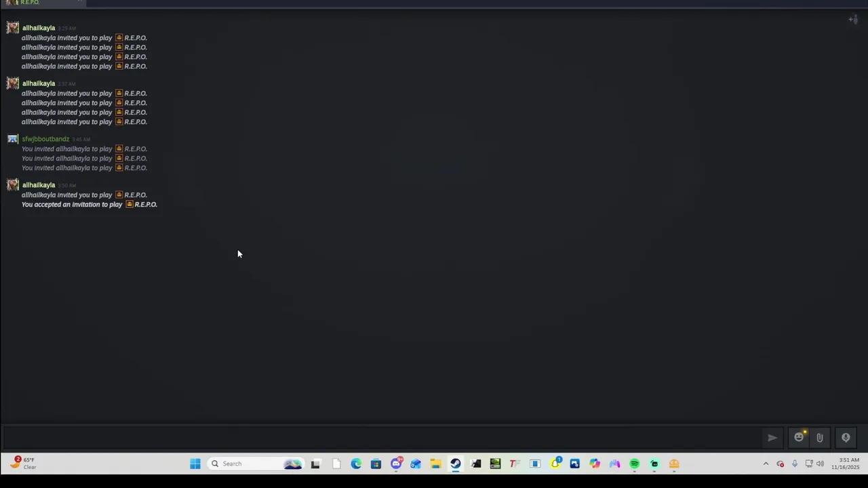Click the Windows Start button
Screen dimensions: 868x488
[x=195, y=464]
